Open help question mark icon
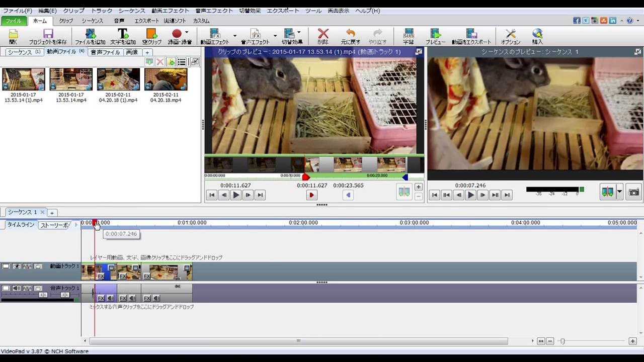 point(629,21)
